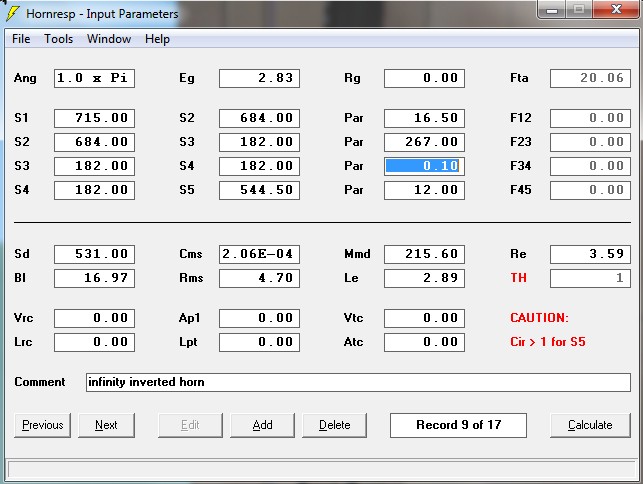
Task: Click the Add record button
Action: point(262,425)
